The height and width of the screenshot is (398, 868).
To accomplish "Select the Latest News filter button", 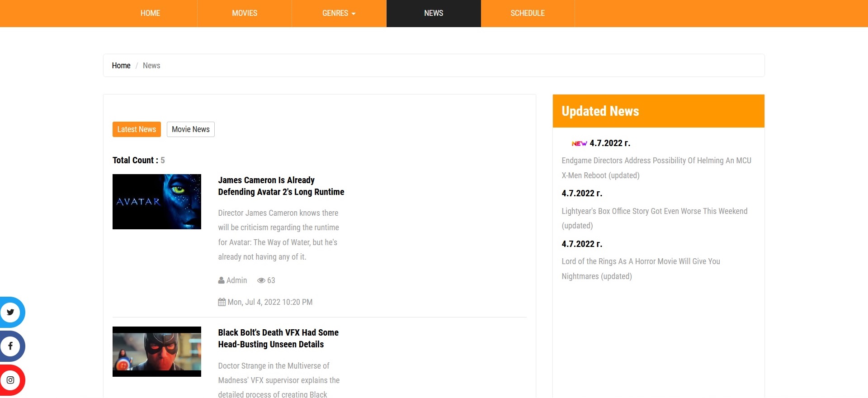I will tap(137, 129).
